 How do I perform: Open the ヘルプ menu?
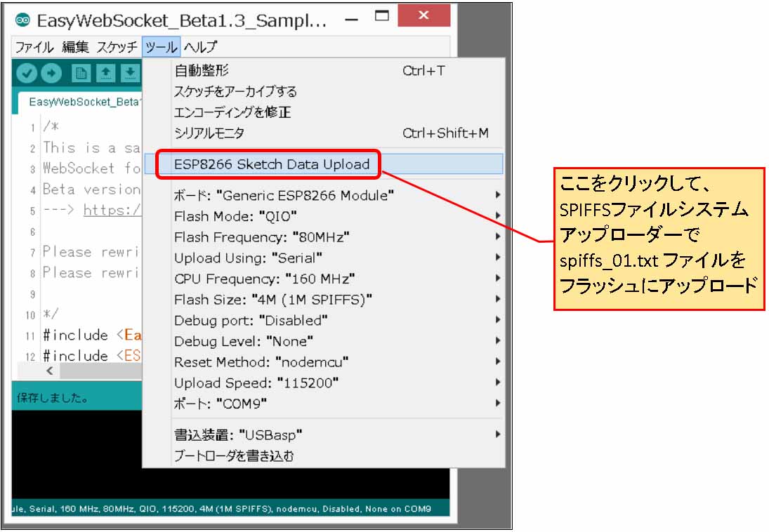[200, 47]
